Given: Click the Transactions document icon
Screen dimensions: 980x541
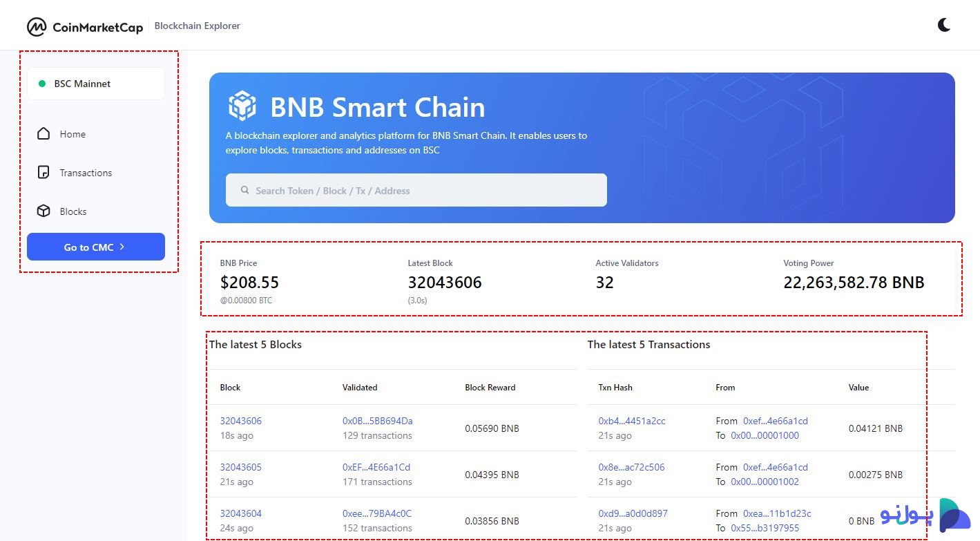Looking at the screenshot, I should pyautogui.click(x=44, y=173).
